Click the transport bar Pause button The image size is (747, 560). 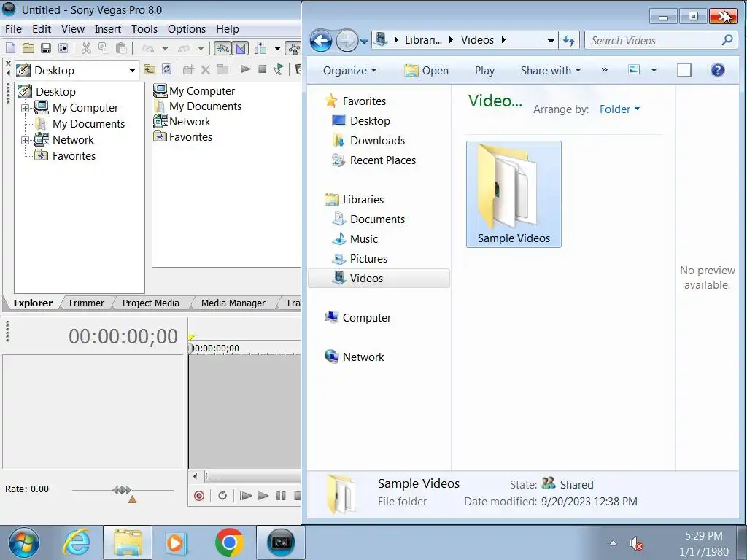point(281,496)
